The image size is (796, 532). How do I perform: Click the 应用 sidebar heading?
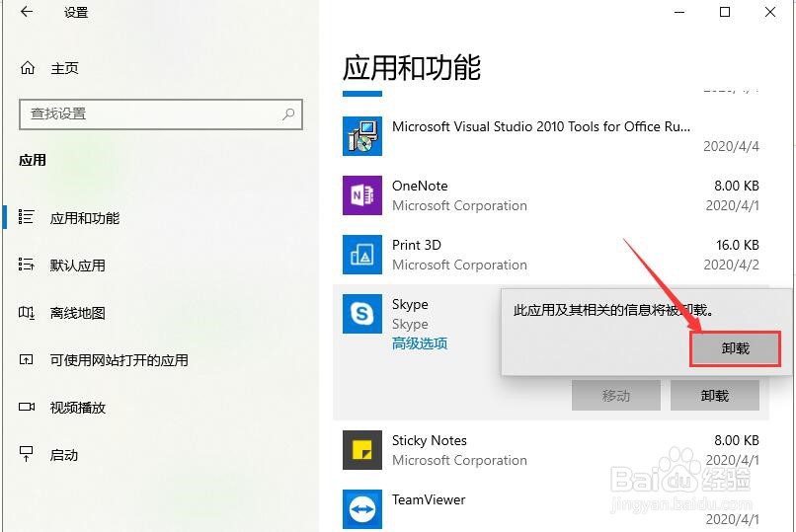tap(33, 160)
